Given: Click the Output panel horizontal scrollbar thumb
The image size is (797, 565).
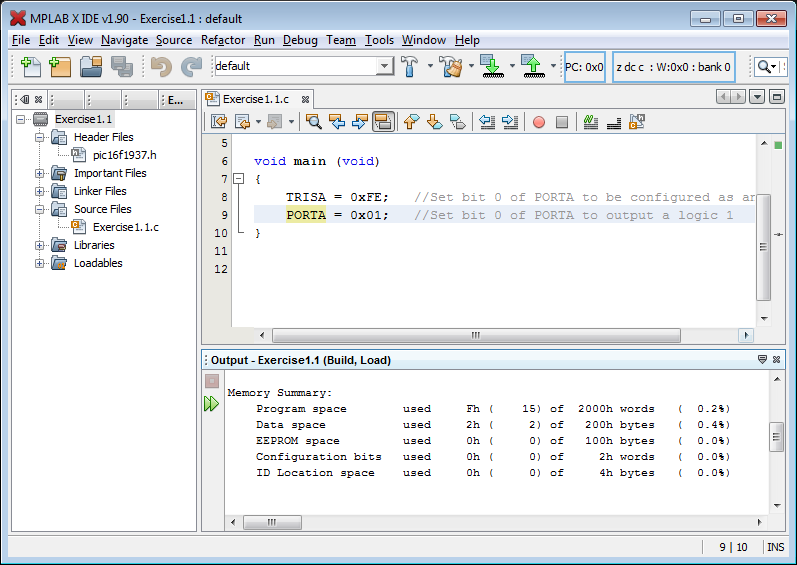Looking at the screenshot, I should pyautogui.click(x=272, y=522).
